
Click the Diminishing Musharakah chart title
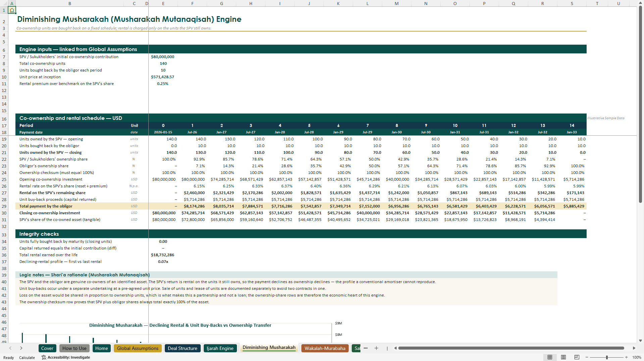coord(180,325)
